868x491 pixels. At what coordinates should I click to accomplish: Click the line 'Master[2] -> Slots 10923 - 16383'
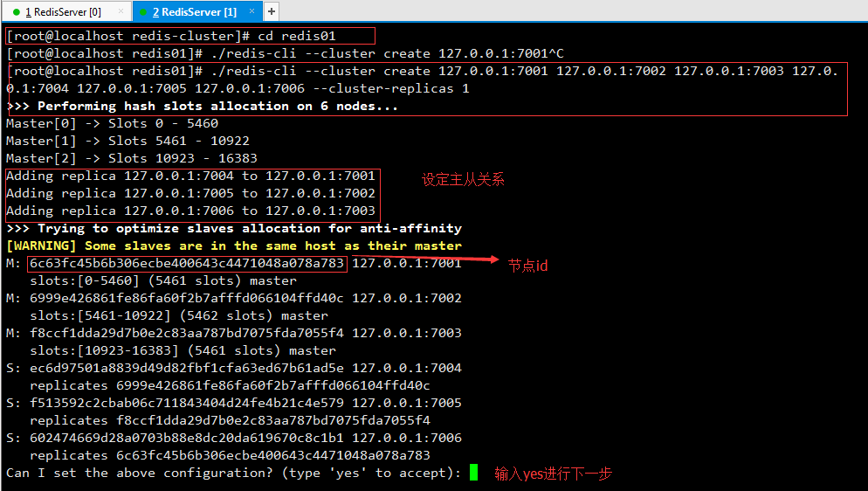[x=132, y=158]
